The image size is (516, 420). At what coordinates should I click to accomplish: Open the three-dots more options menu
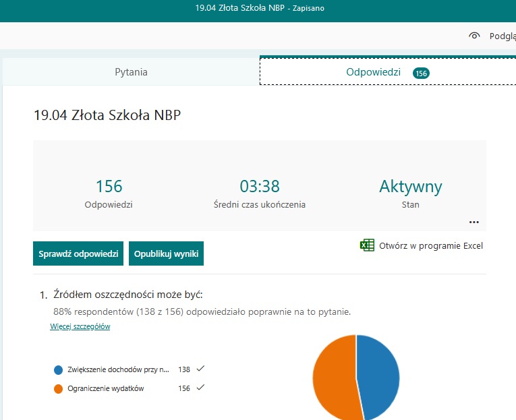474,222
